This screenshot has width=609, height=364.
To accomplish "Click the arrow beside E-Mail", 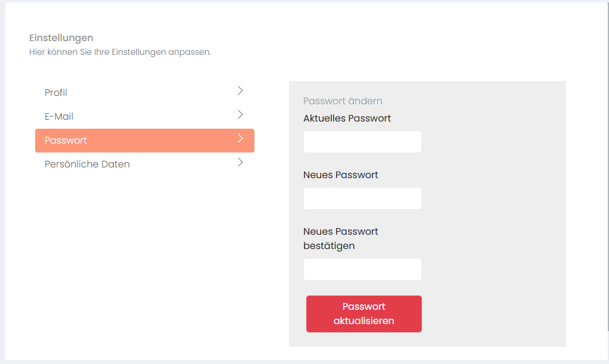I will (x=240, y=114).
